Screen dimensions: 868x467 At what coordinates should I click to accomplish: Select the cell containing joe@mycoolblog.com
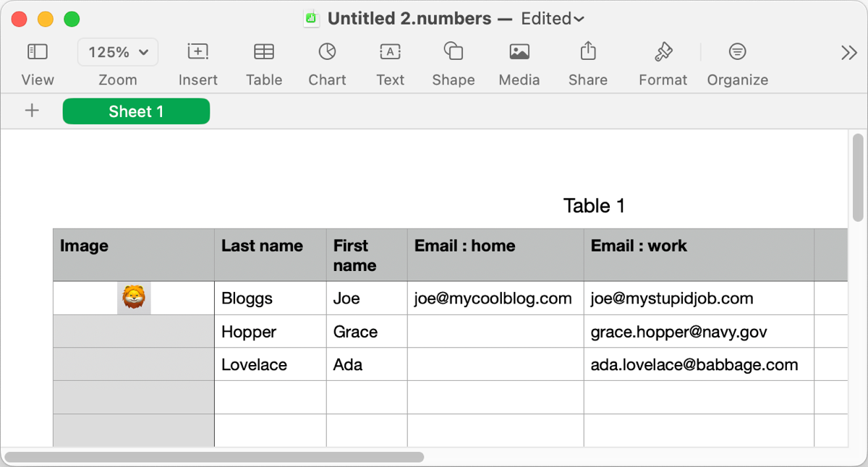pyautogui.click(x=495, y=299)
